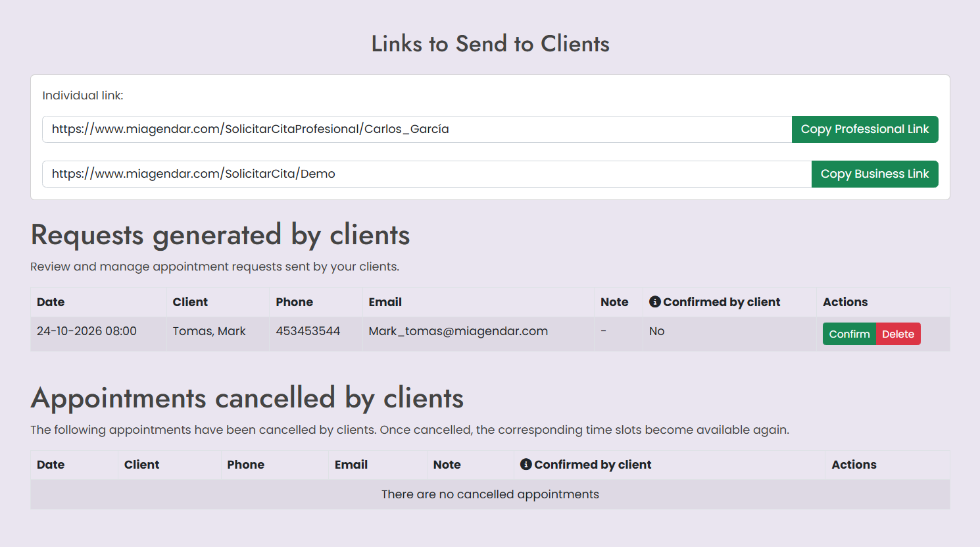Delete Mark Tomas's appointment request
This screenshot has height=547, width=980.
point(898,334)
